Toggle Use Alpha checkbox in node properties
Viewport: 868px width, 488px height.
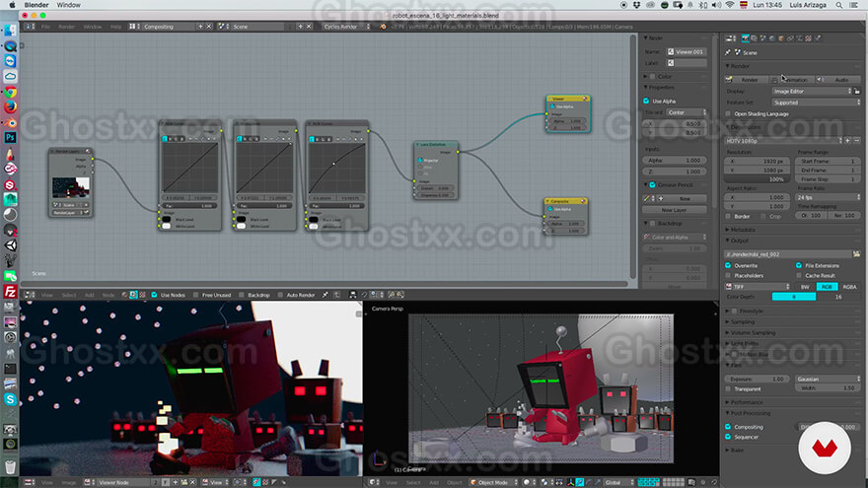(647, 102)
